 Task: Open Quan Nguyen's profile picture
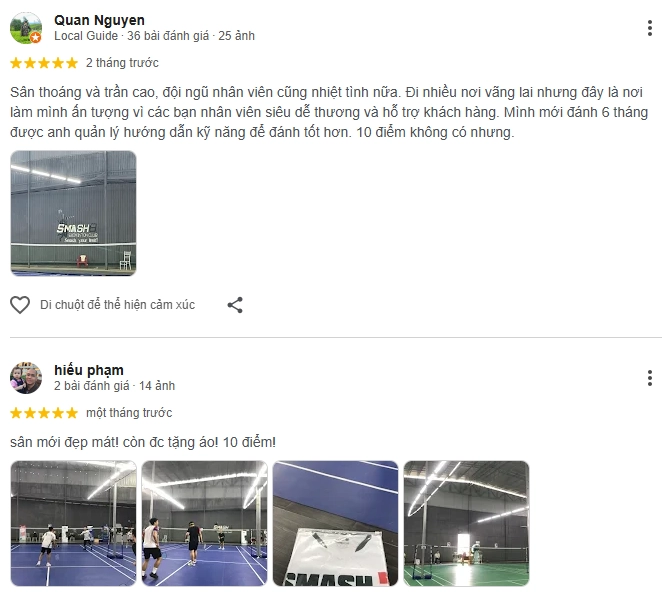pos(26,28)
